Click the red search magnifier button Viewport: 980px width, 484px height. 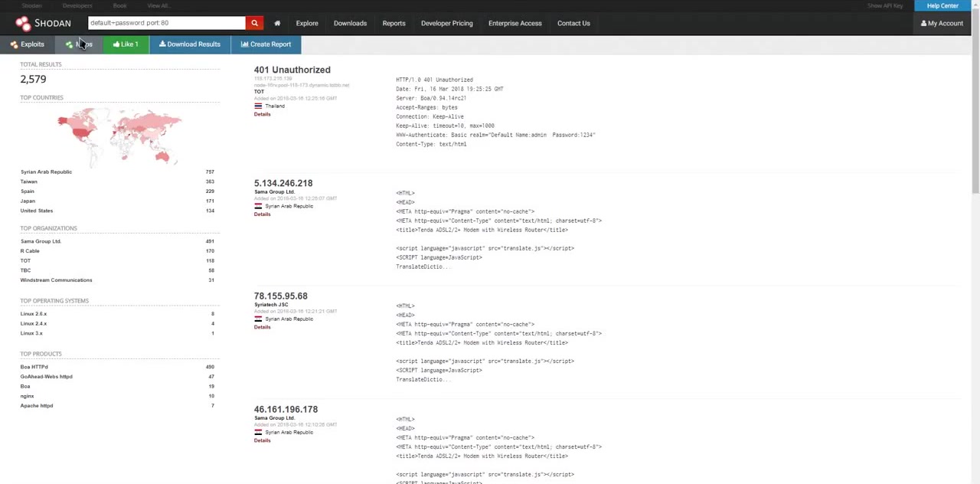[254, 23]
